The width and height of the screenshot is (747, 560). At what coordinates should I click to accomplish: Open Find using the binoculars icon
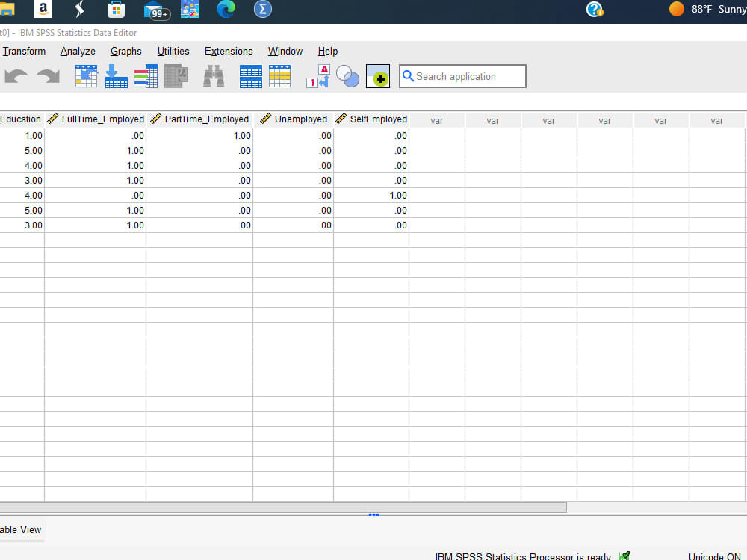214,76
